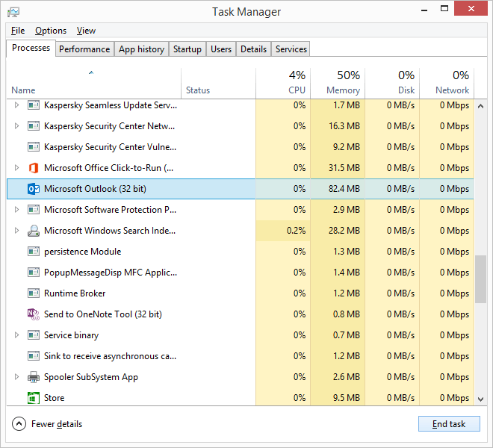
Task: Click the Fewer details link
Action: pos(57,424)
